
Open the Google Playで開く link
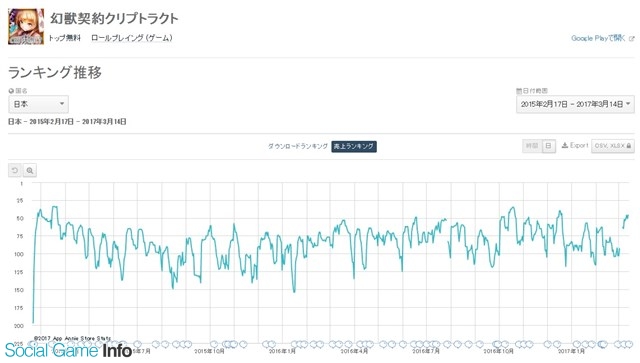[x=598, y=38]
